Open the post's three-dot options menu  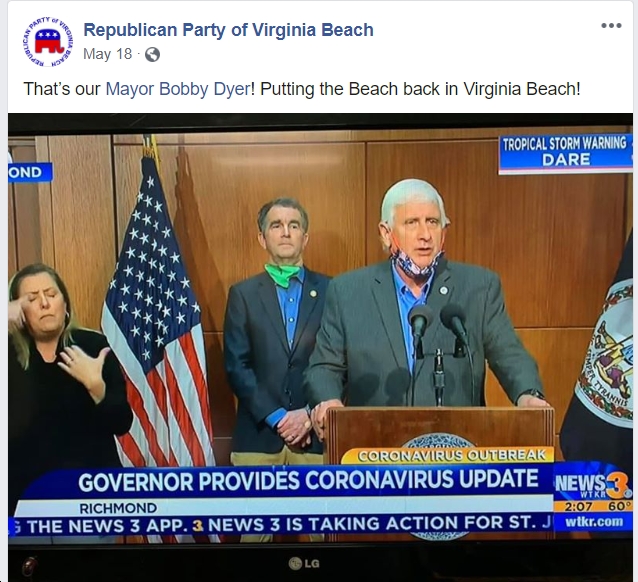[611, 26]
